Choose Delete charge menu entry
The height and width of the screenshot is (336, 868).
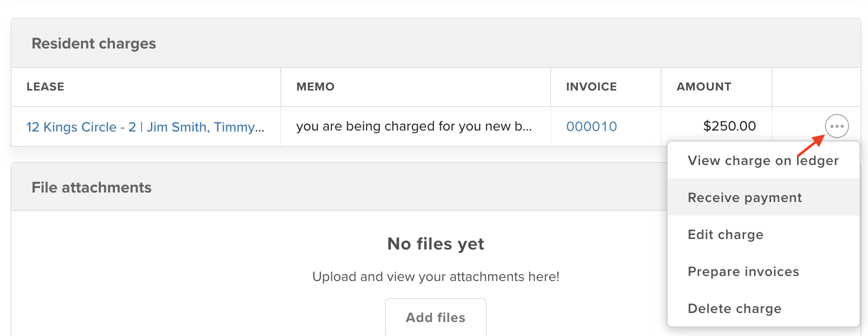734,308
